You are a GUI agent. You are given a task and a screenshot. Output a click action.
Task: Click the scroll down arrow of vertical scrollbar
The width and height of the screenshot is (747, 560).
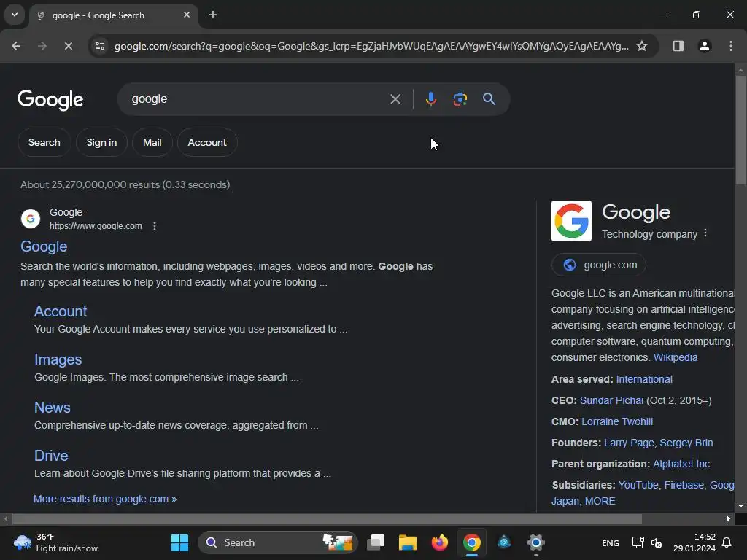click(x=740, y=506)
